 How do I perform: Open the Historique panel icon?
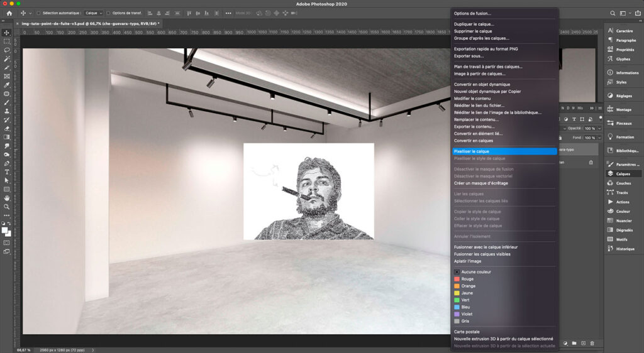610,249
